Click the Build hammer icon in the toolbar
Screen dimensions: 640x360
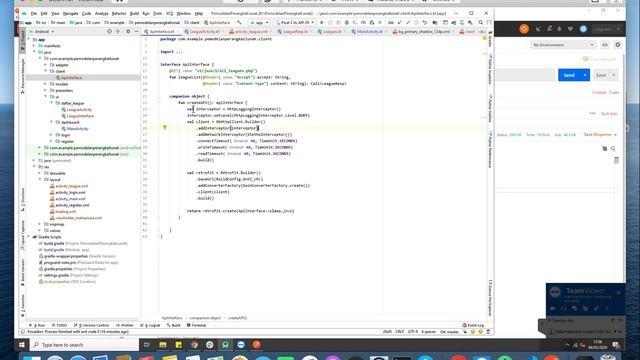pos(239,23)
